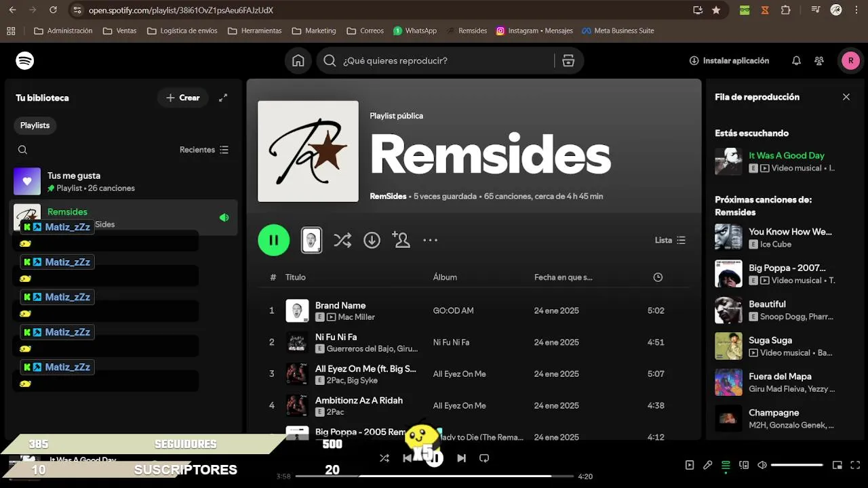Show lyrics with the microphone icon

click(707, 465)
